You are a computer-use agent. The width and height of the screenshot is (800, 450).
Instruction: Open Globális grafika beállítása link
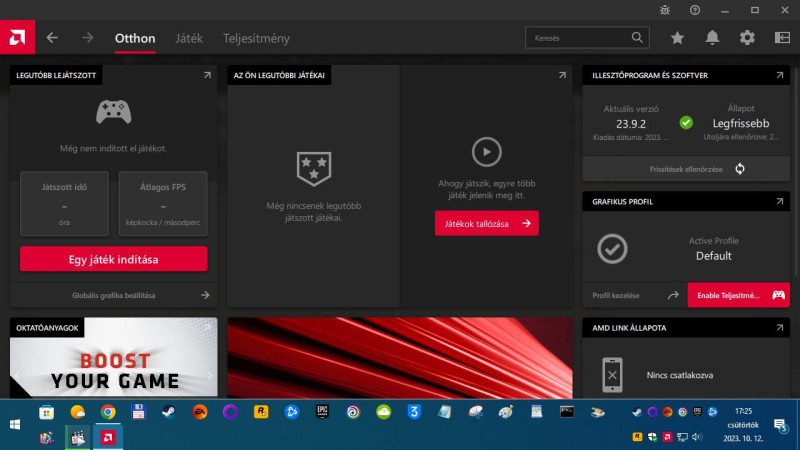114,295
